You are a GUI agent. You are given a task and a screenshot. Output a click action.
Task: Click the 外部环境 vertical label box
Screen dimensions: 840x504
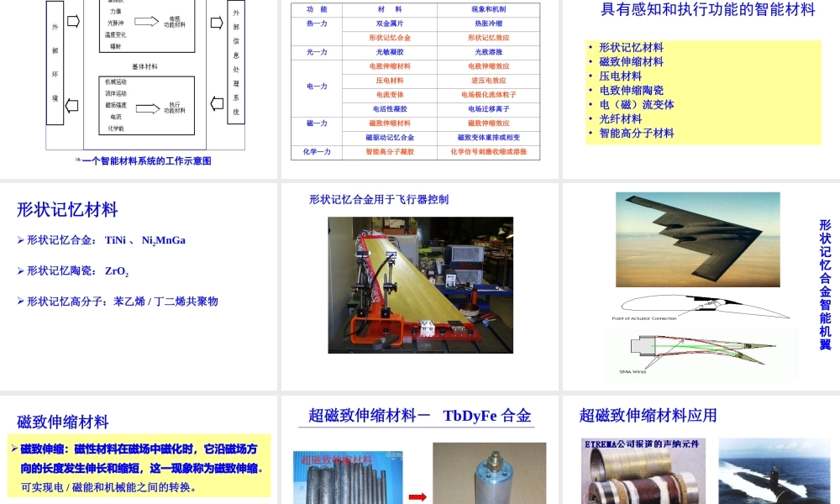click(x=55, y=62)
